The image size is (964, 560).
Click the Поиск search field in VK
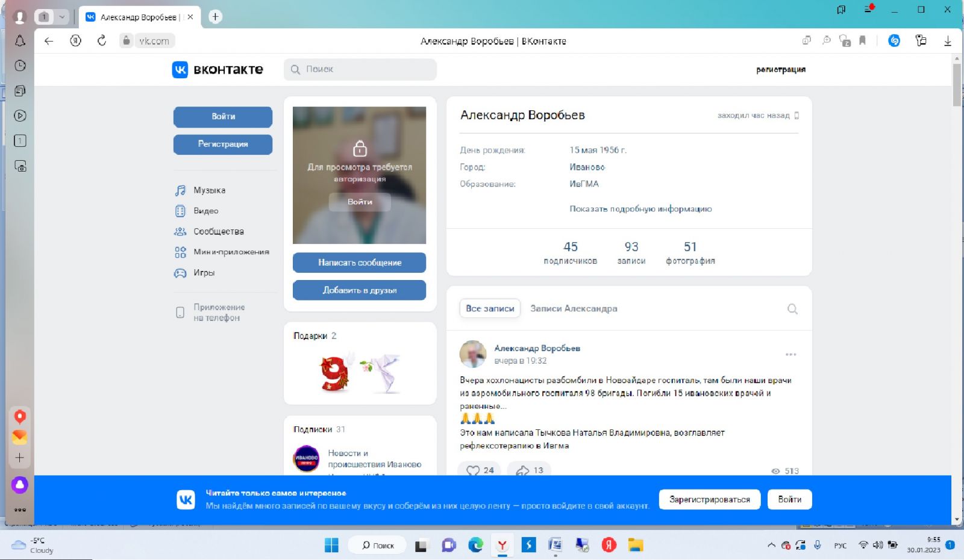[x=360, y=69]
